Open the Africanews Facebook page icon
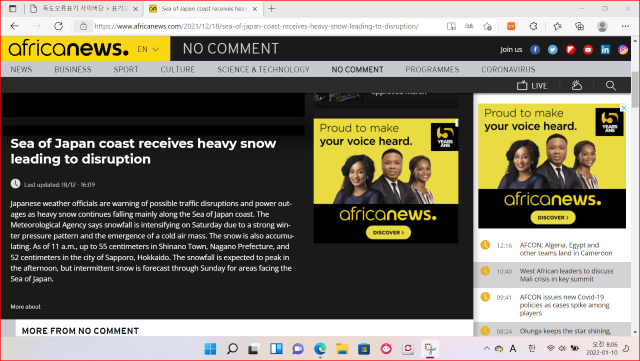Screen dimensions: 640x361 tap(535, 49)
